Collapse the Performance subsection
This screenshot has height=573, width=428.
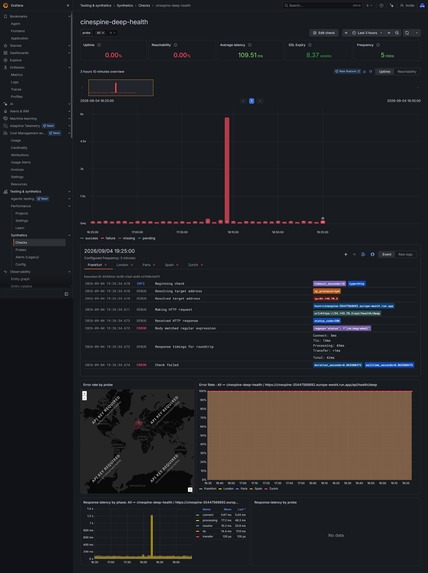click(x=69, y=206)
